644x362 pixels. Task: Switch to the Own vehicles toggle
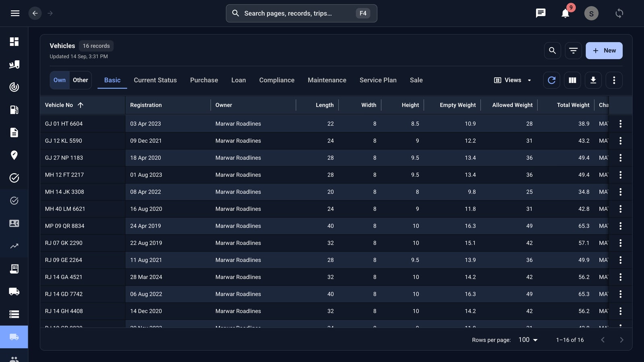(60, 80)
